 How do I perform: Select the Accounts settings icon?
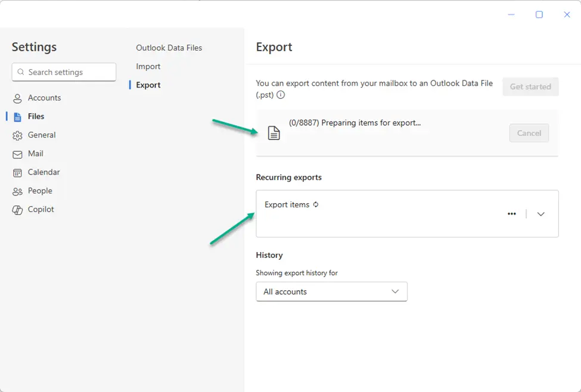pyautogui.click(x=16, y=98)
